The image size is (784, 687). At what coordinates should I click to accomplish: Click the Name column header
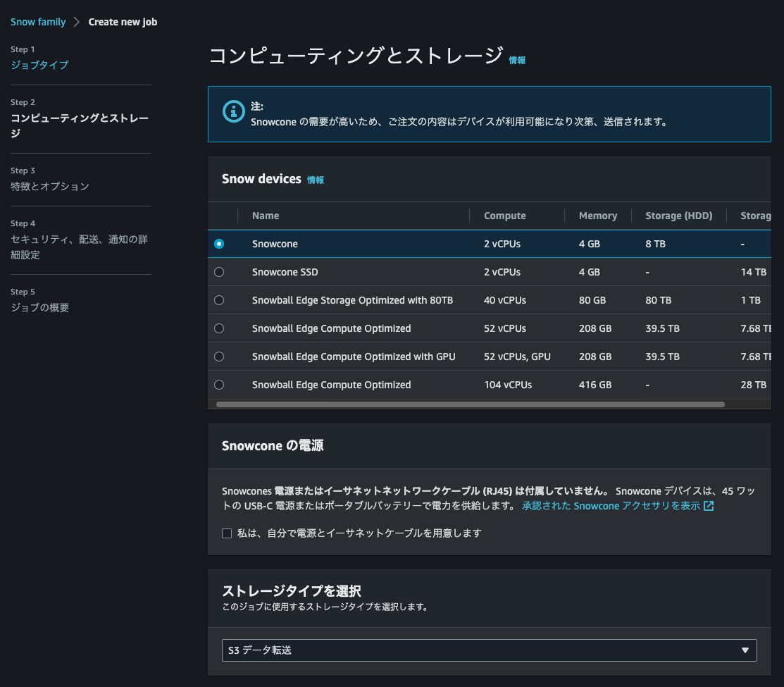pos(264,216)
